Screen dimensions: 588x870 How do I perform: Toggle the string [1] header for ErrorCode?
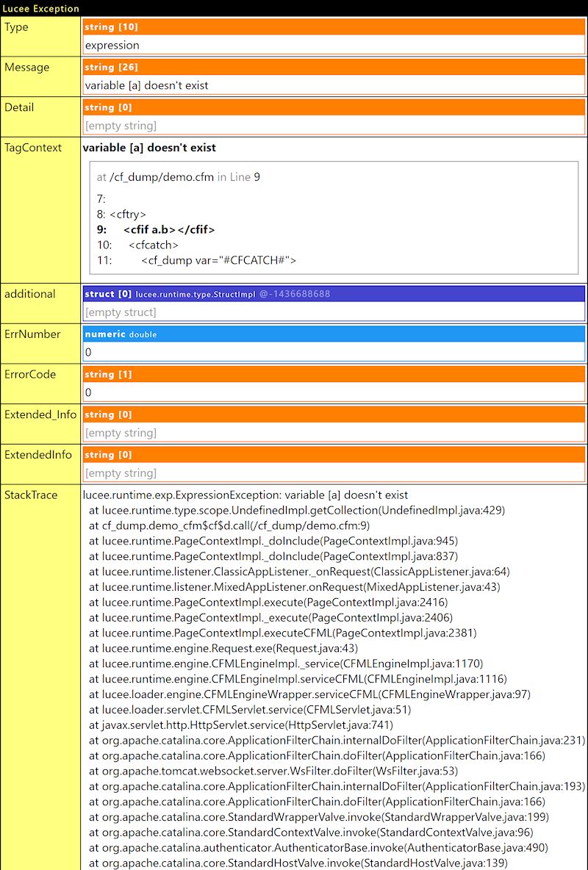coord(334,374)
